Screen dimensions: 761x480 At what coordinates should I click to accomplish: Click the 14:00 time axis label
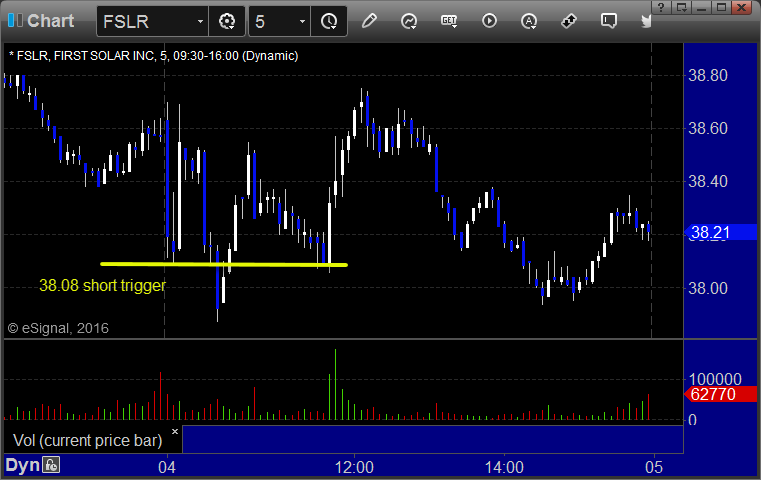(504, 467)
